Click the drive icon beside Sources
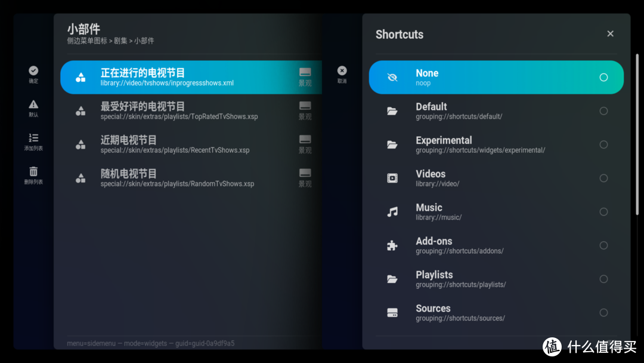The image size is (644, 363). pyautogui.click(x=392, y=312)
